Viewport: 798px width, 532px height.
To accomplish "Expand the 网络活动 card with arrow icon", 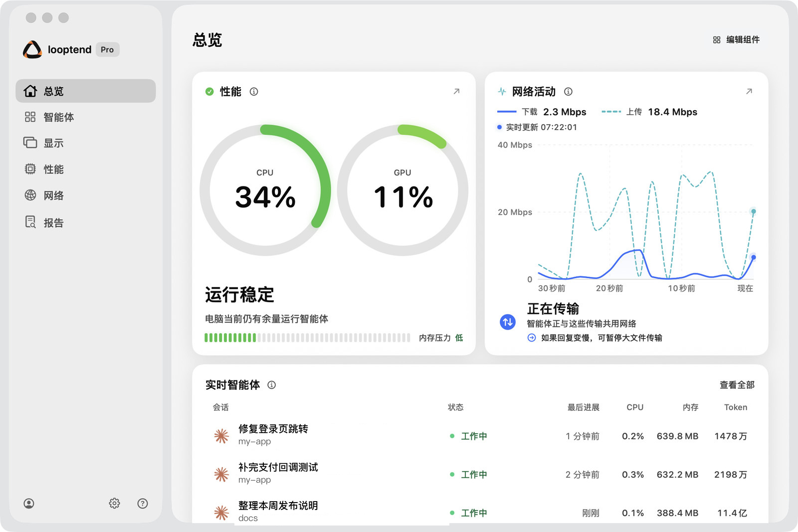I will [x=749, y=92].
